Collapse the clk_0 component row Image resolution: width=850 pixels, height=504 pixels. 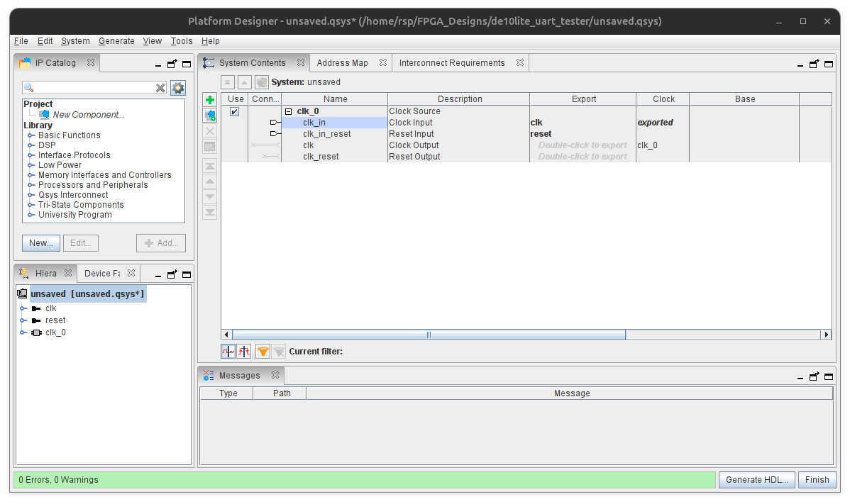tap(288, 111)
